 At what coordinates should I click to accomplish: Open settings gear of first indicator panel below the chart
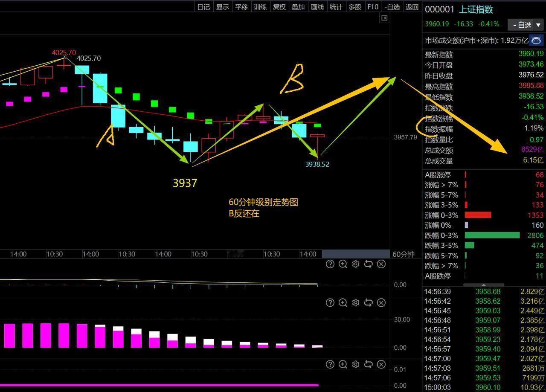[355, 264]
